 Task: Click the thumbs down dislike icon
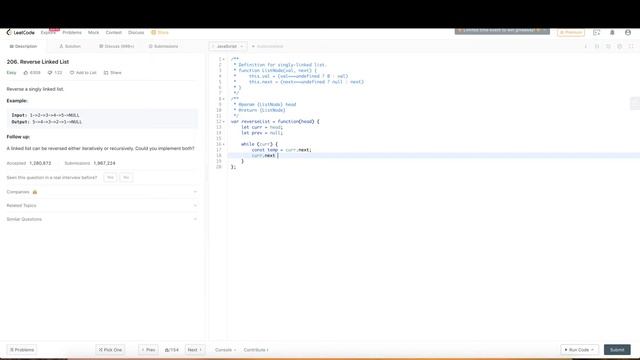[x=50, y=73]
